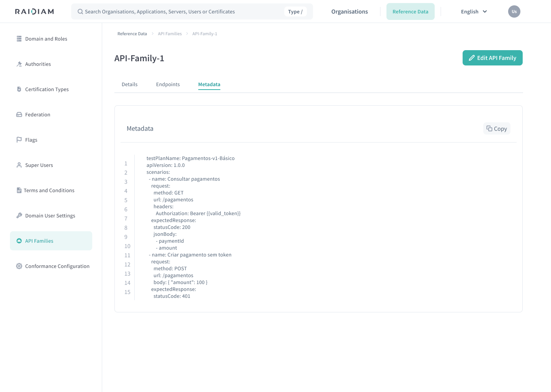Open Authorities from the sidebar
The height and width of the screenshot is (392, 551).
pos(19,64)
